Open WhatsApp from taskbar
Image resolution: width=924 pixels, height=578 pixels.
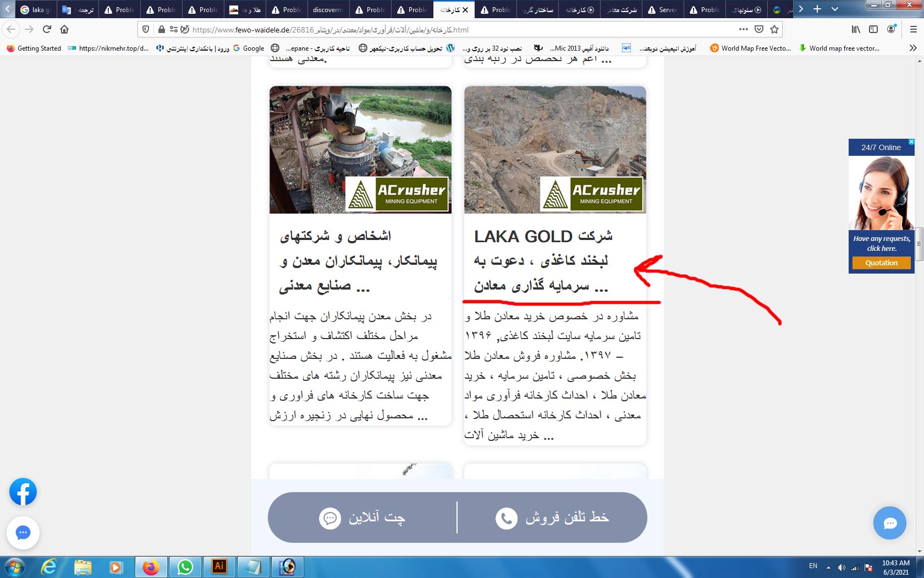coord(185,567)
